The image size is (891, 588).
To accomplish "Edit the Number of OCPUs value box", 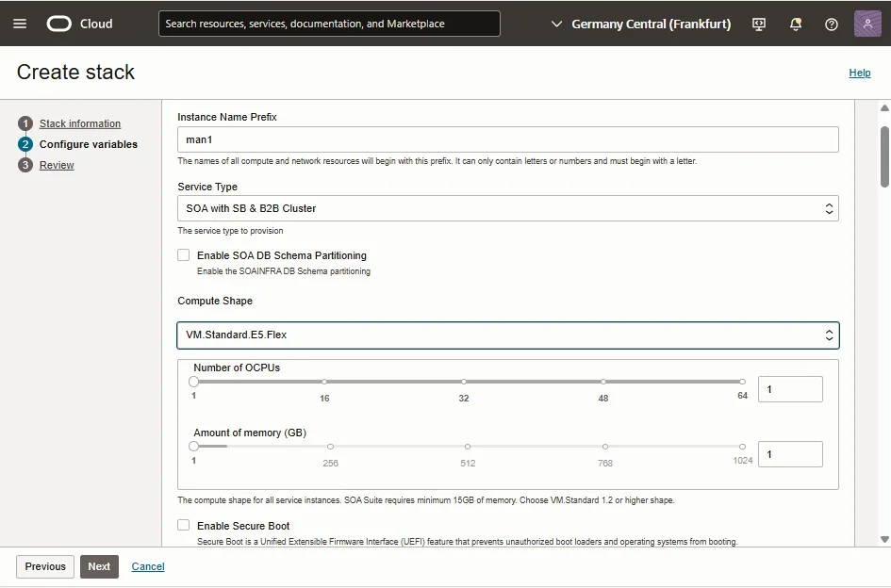I will pyautogui.click(x=790, y=389).
